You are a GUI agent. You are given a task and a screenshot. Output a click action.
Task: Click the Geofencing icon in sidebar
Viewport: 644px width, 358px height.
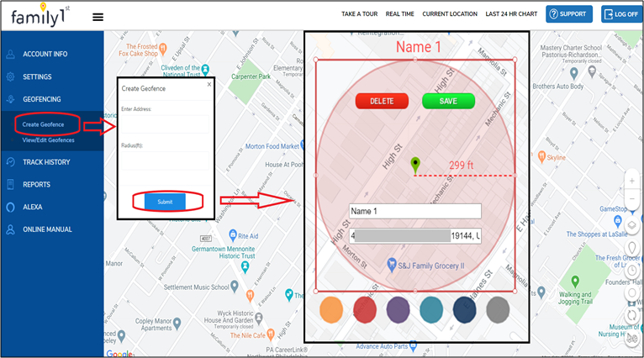11,99
